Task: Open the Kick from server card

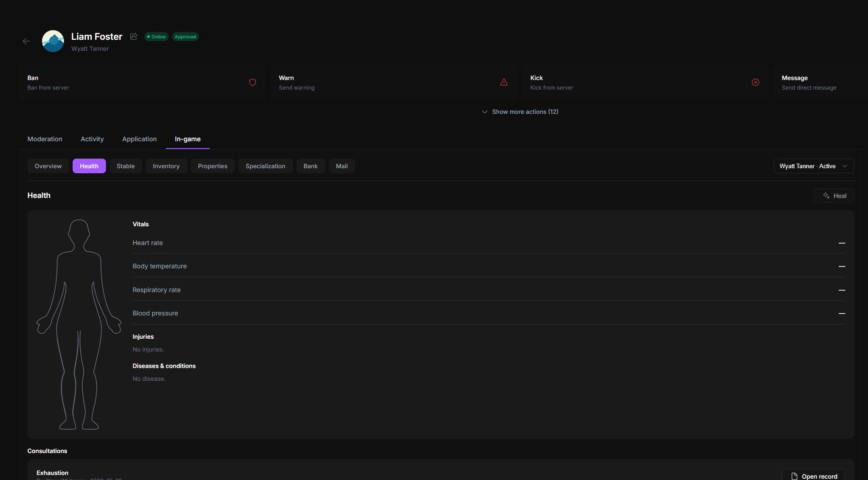Action: click(x=645, y=82)
